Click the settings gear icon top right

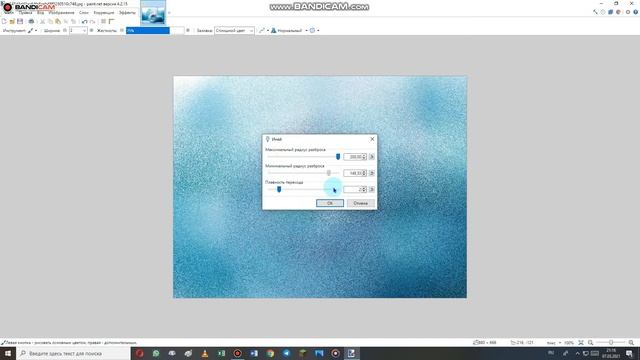click(x=628, y=12)
